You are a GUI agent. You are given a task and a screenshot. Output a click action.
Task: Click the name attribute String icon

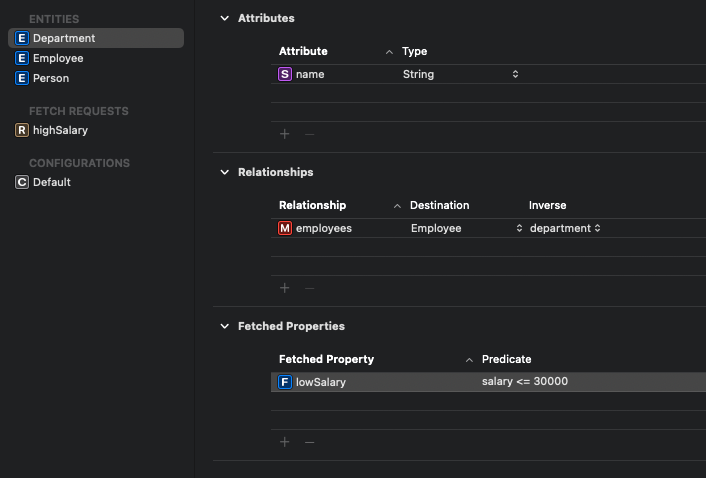coord(285,74)
